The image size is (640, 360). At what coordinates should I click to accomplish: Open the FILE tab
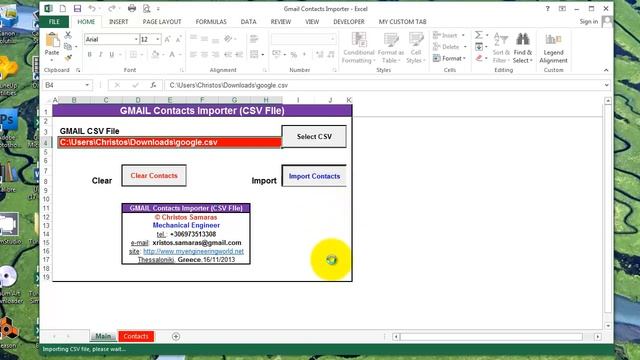54,22
